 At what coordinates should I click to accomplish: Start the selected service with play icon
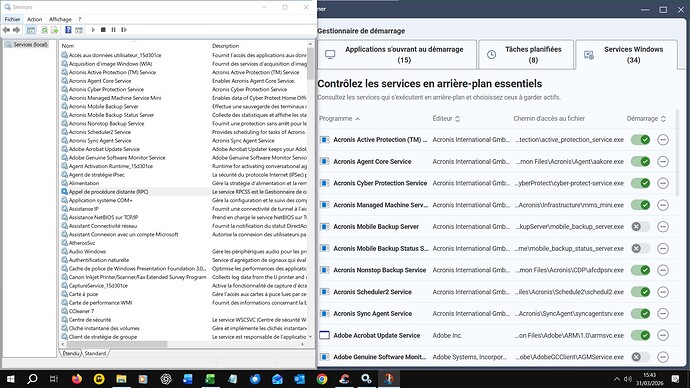[x=93, y=30]
